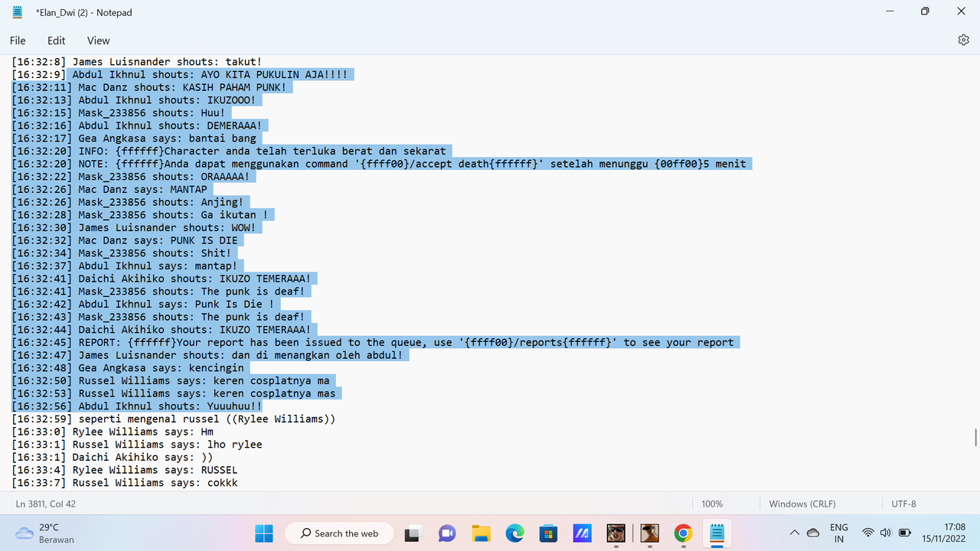Click the volume speaker tray icon

[x=886, y=533]
